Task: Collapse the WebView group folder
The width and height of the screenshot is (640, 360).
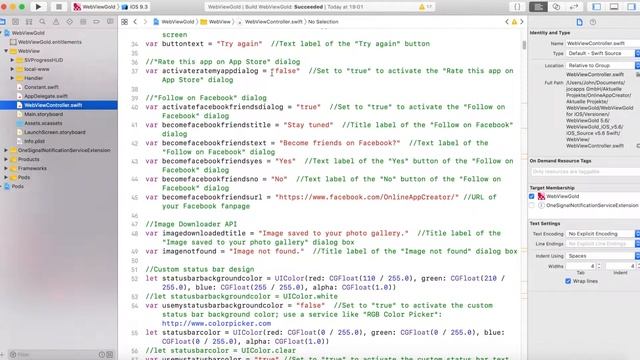Action: pos(6,51)
